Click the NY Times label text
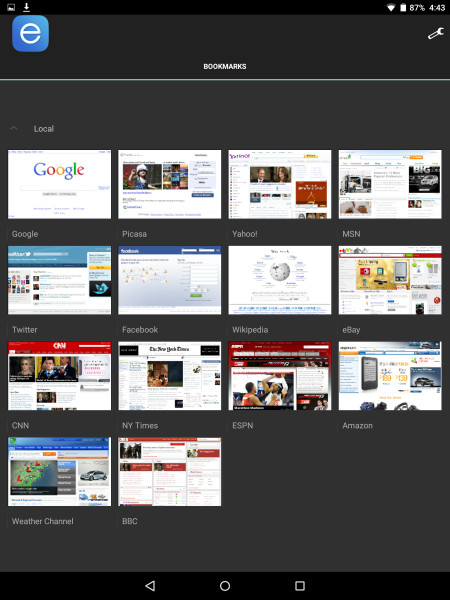Viewport: 450px width, 600px height. (140, 426)
